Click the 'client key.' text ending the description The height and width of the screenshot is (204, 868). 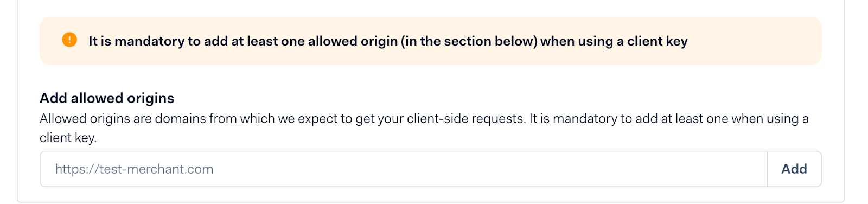(x=68, y=138)
